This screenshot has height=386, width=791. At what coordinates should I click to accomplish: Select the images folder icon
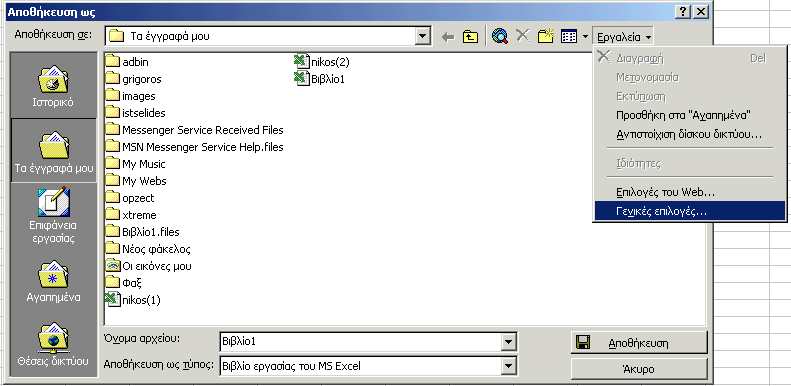coord(112,96)
